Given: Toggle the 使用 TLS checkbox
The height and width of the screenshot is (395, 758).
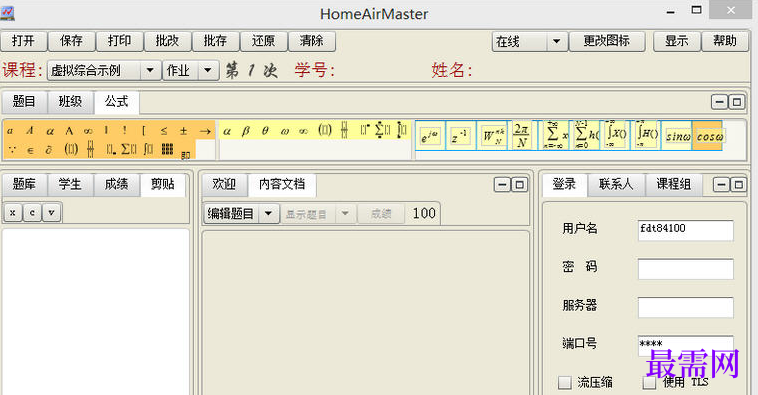Looking at the screenshot, I should [x=649, y=382].
